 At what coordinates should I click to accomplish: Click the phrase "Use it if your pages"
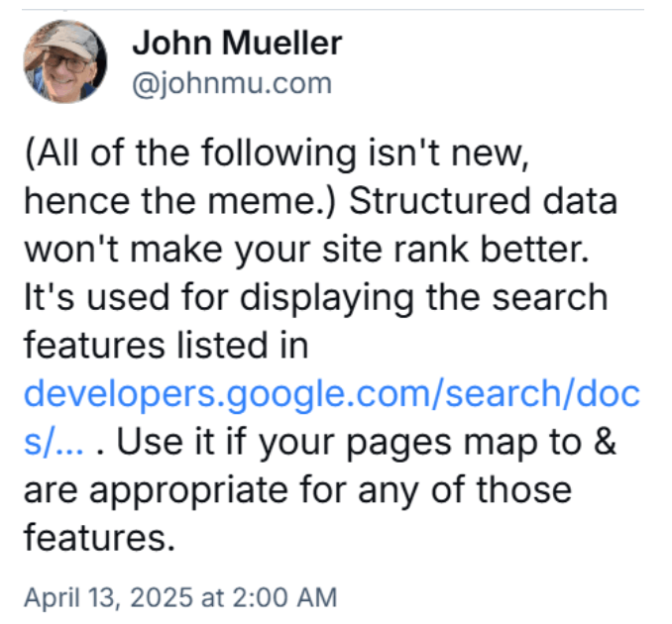pos(283,443)
